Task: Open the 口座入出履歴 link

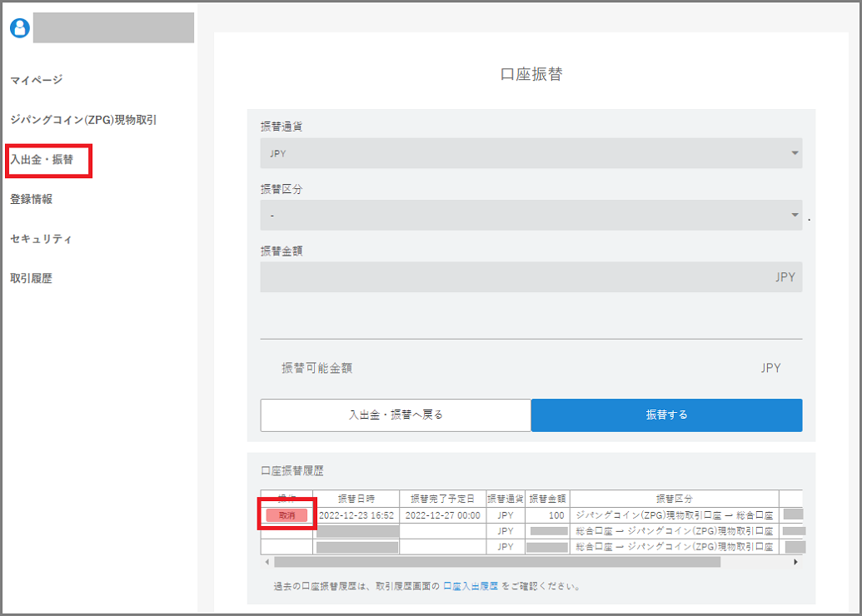Action: point(471,586)
